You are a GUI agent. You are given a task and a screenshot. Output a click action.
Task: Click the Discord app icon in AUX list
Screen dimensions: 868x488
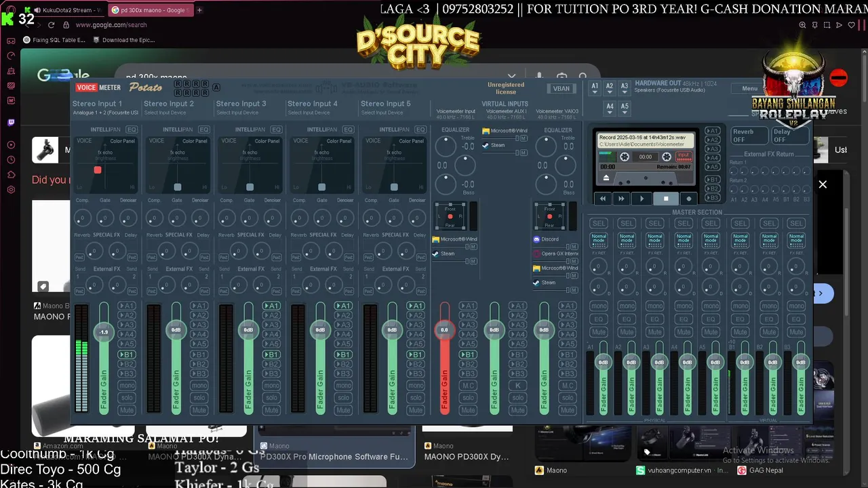point(536,239)
